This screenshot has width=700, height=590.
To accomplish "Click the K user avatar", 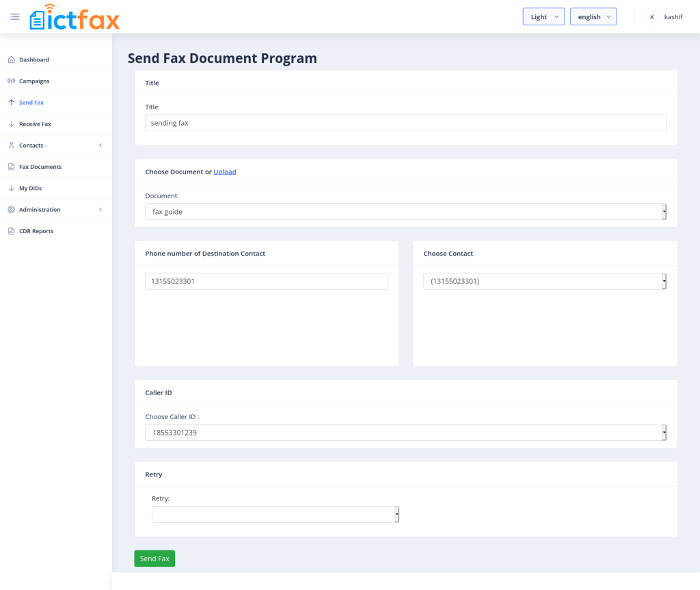I will click(651, 17).
